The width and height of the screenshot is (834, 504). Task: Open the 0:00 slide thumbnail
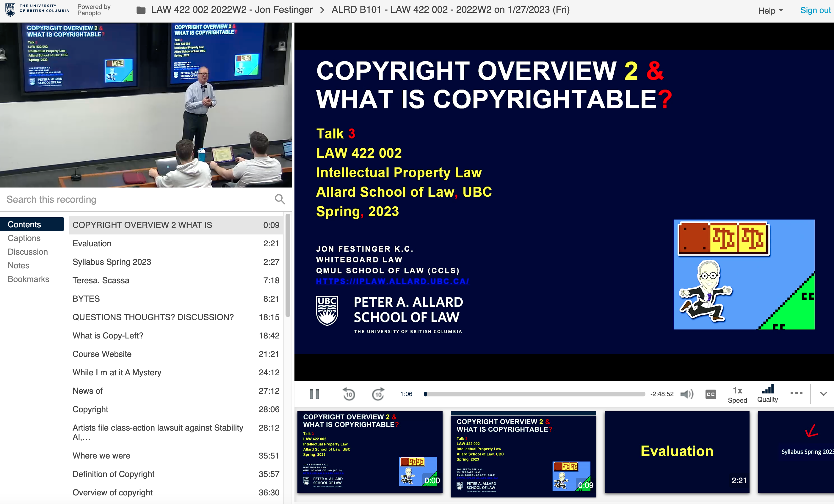tap(370, 452)
